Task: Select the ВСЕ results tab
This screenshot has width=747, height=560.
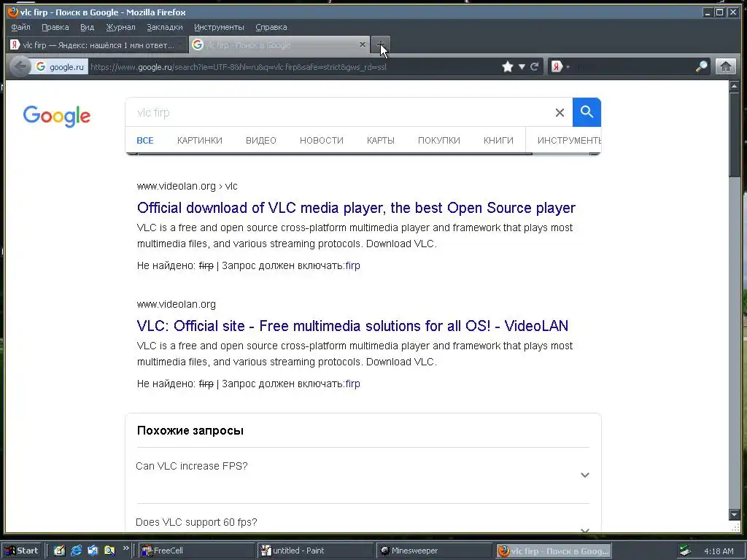Action: click(145, 141)
